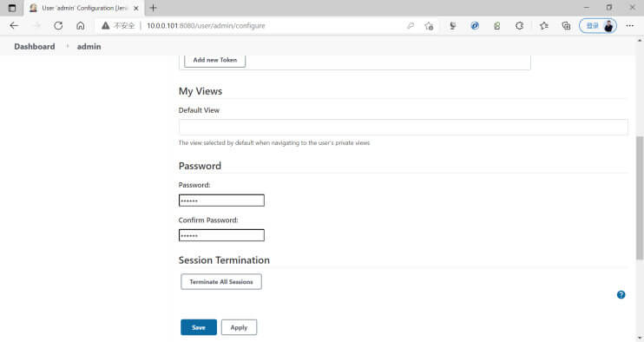Viewport: 644px width, 342px height.
Task: Open the Default View input field
Action: 403,127
